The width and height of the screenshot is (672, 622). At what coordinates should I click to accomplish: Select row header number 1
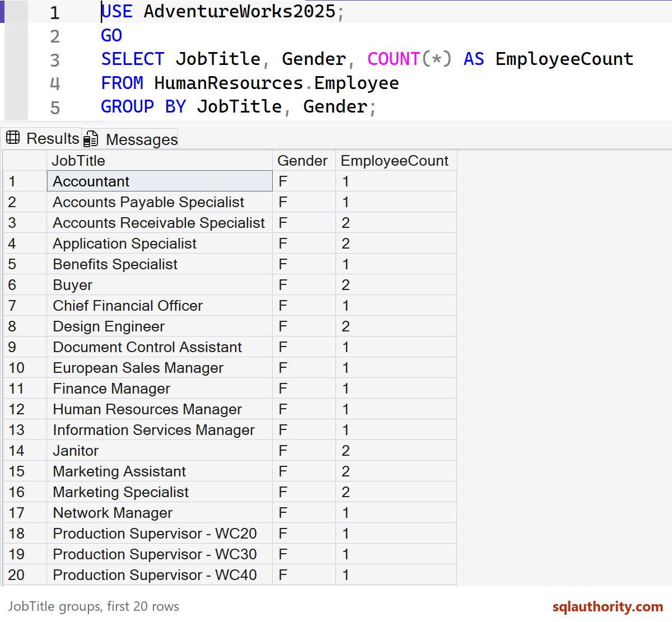click(x=25, y=181)
